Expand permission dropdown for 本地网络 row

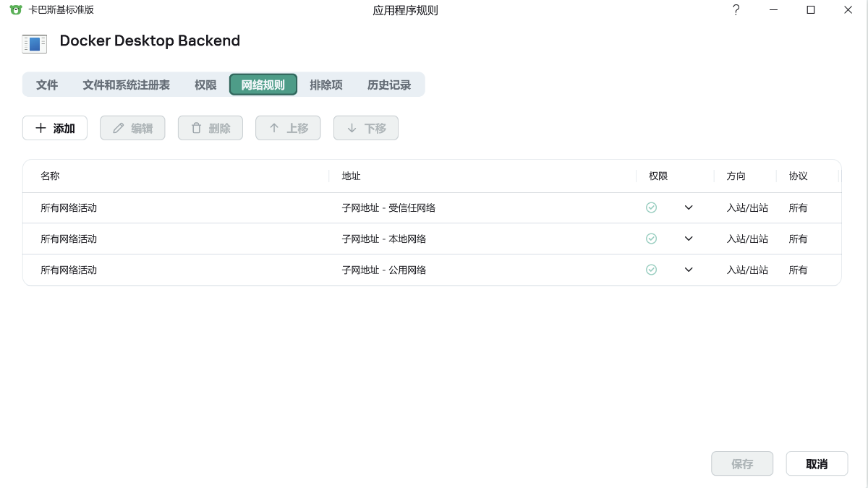(x=689, y=239)
